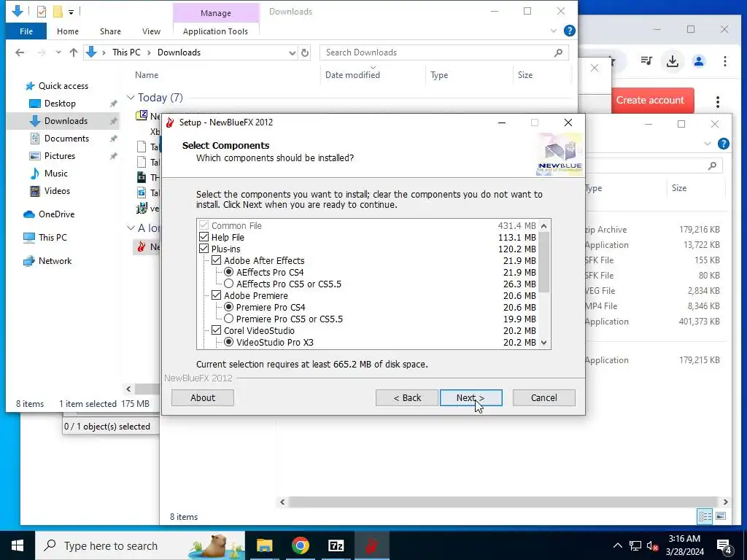Open Explorer Help question mark icon
Viewport: 747px width, 560px height.
pyautogui.click(x=569, y=31)
